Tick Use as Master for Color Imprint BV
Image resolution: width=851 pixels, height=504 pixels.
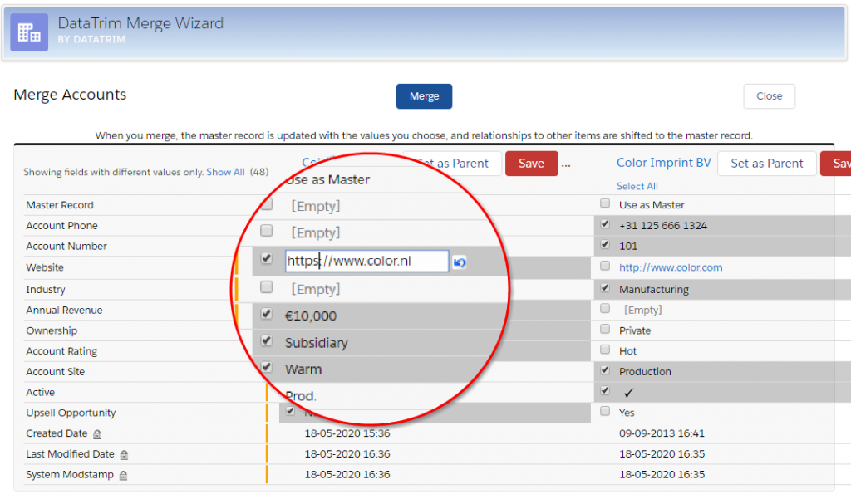tap(605, 204)
